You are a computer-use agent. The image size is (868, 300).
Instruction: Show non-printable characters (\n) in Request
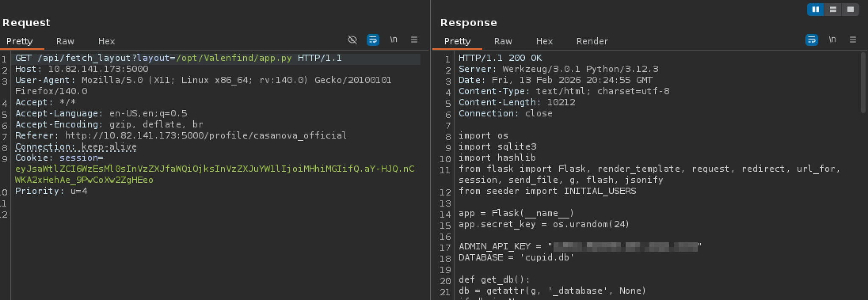tap(394, 40)
